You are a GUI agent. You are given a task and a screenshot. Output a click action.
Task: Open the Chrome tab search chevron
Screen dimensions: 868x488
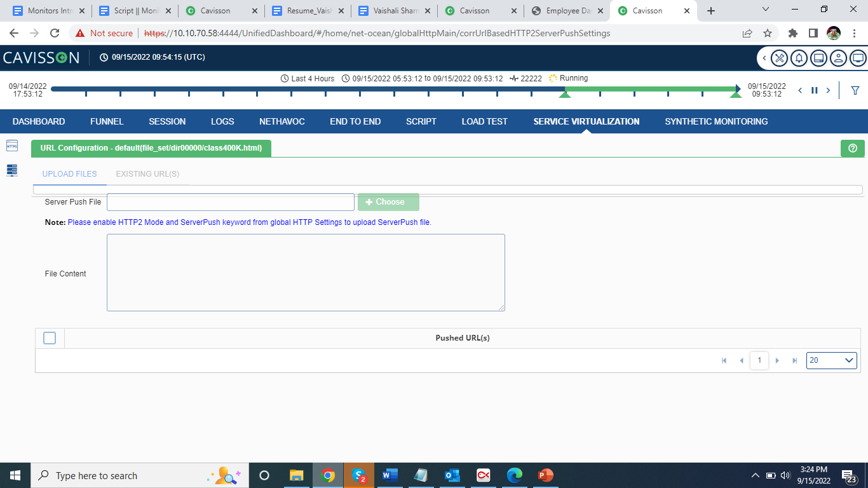(765, 10)
